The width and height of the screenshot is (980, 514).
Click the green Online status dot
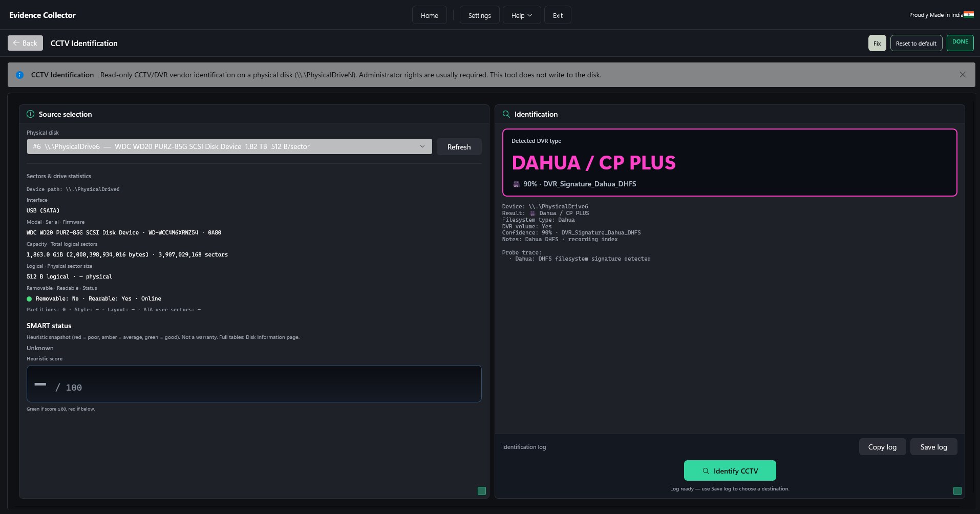click(x=29, y=299)
